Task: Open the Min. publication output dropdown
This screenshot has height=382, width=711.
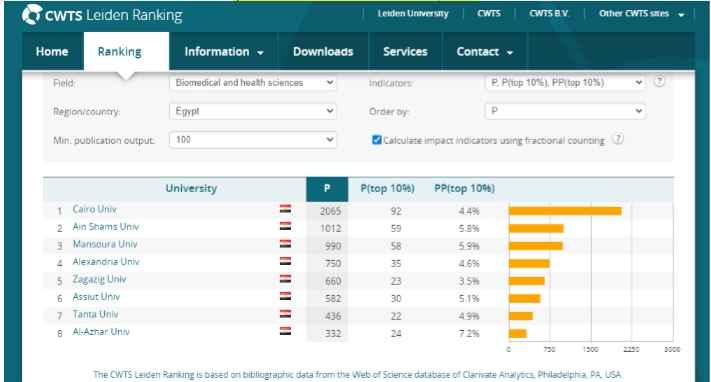Action: [x=253, y=140]
